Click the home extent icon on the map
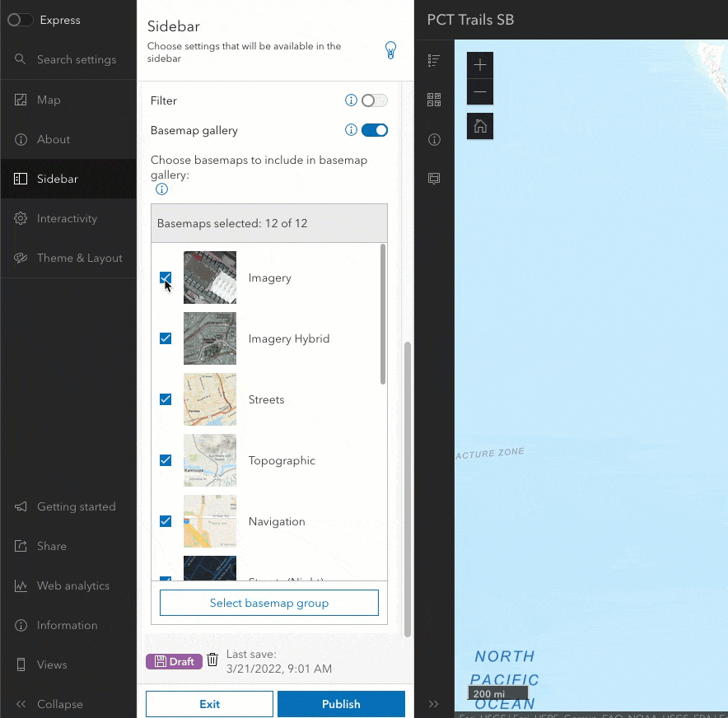Screen dimensions: 728x718 tap(479, 126)
